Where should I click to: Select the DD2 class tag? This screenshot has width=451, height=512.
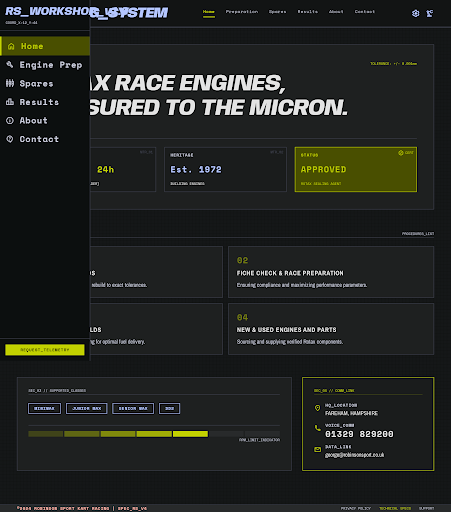pos(169,408)
